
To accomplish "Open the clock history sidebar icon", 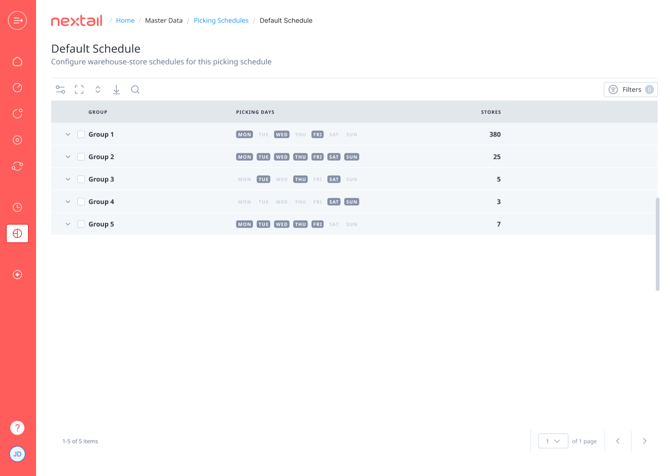I will pyautogui.click(x=18, y=207).
